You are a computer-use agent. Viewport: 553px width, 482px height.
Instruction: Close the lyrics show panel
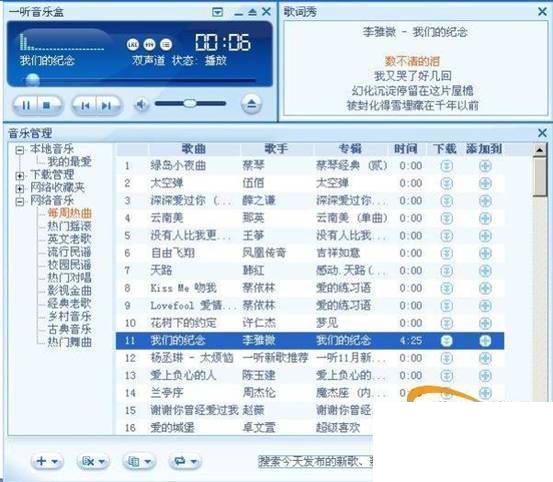[542, 12]
